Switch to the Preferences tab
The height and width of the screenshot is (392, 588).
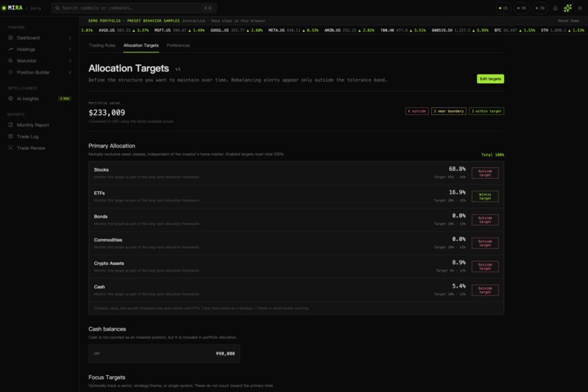(178, 45)
